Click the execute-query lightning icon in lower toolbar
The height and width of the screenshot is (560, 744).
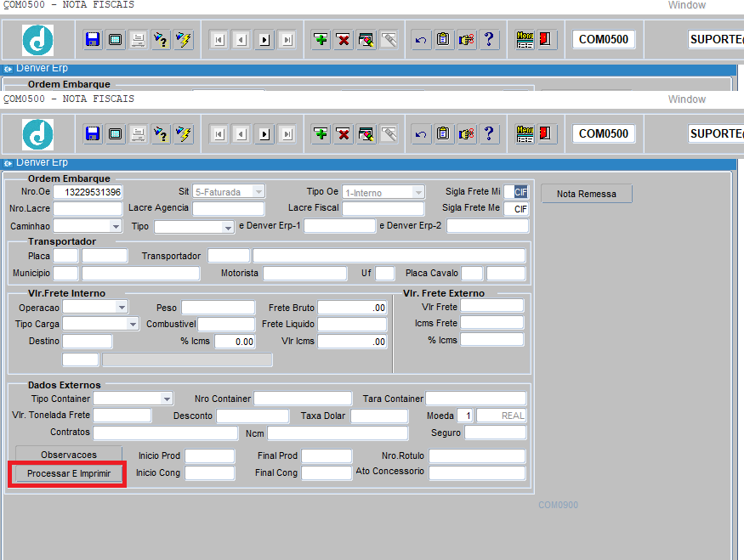pyautogui.click(x=184, y=133)
